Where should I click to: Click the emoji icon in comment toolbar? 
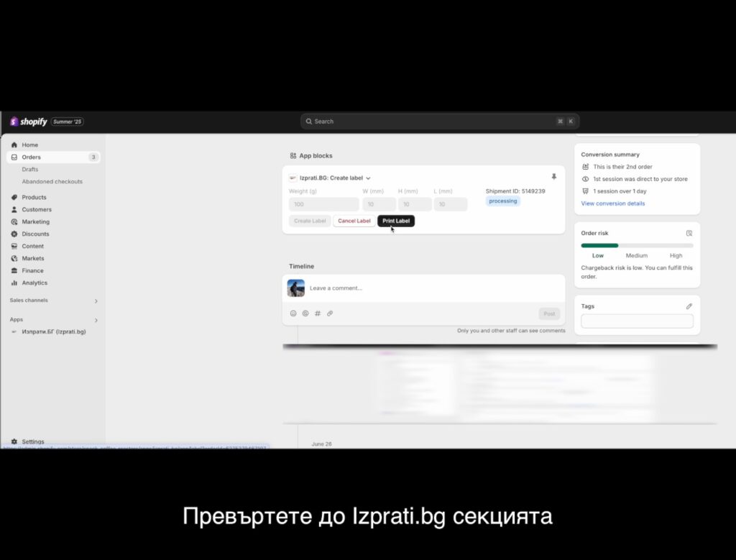(293, 313)
